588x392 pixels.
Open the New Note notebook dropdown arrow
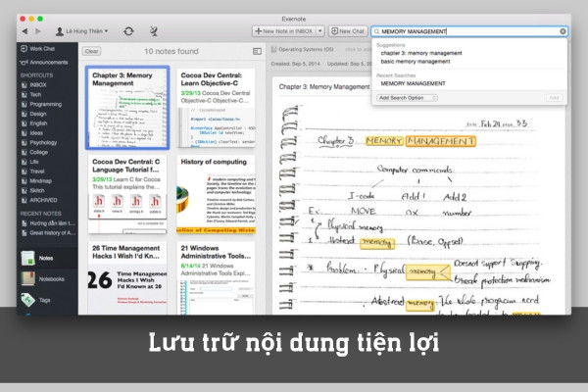319,31
